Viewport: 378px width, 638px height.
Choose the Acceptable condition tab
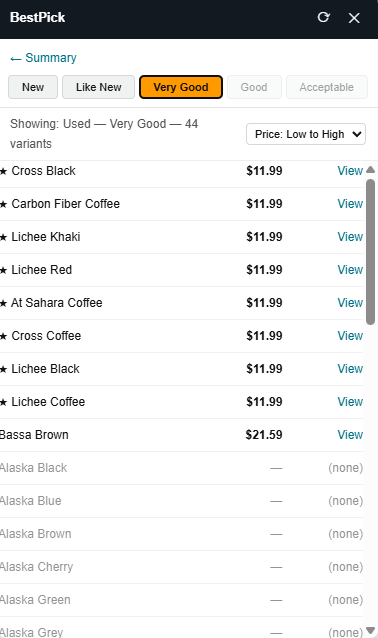click(x=326, y=87)
